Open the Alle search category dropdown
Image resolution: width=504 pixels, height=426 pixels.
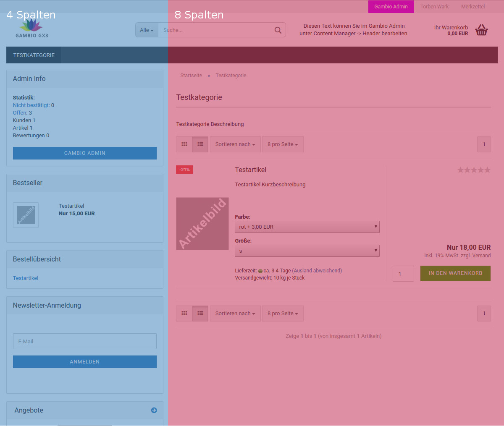147,30
